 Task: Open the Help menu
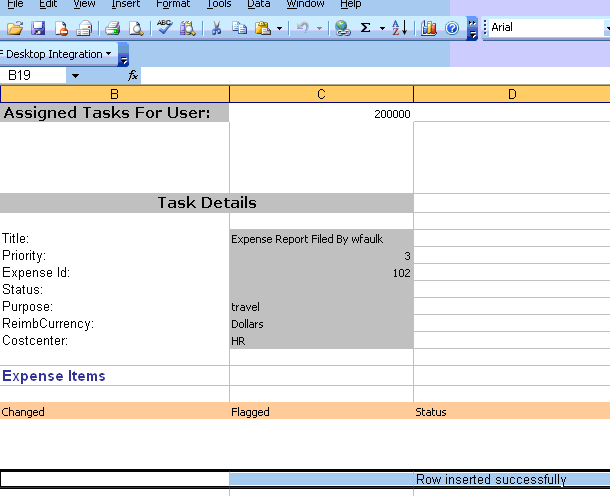pyautogui.click(x=351, y=4)
